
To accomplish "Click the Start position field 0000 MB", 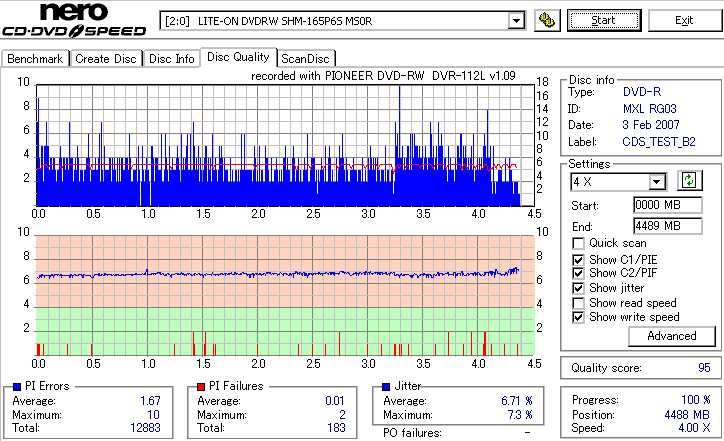I will pyautogui.click(x=668, y=205).
